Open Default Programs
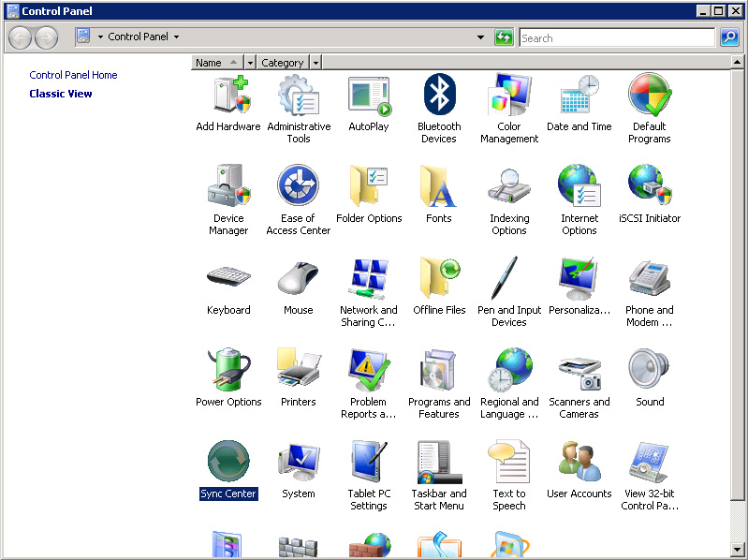The width and height of the screenshot is (748, 560). [x=650, y=109]
